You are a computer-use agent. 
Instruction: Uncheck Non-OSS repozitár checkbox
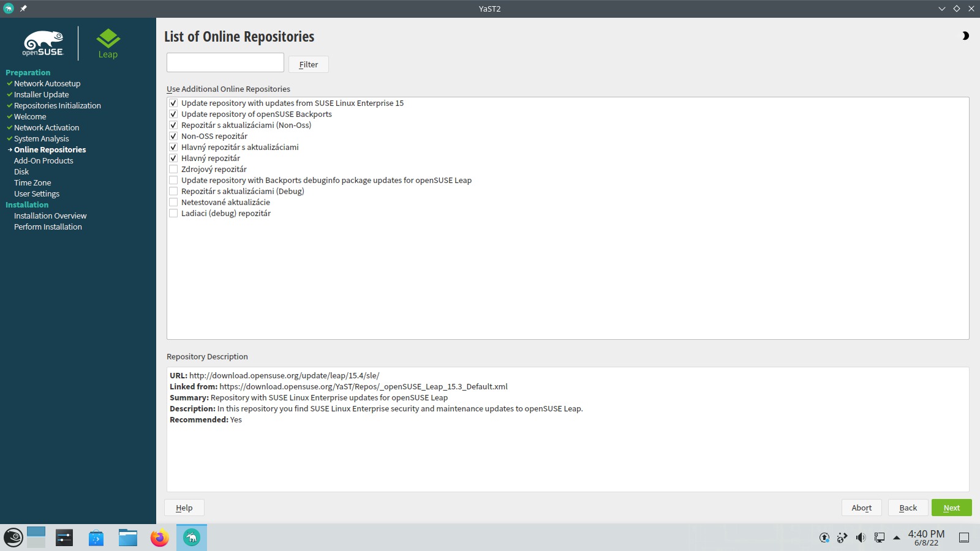click(173, 136)
